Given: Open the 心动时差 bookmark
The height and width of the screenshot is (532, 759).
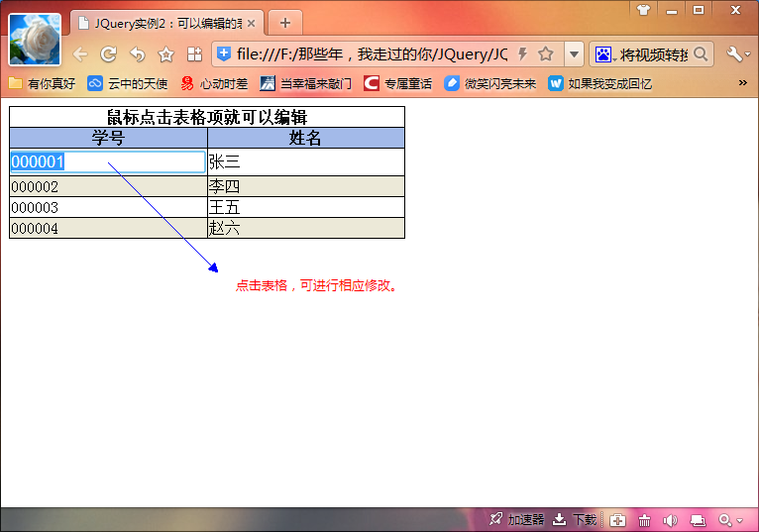Looking at the screenshot, I should click(214, 84).
